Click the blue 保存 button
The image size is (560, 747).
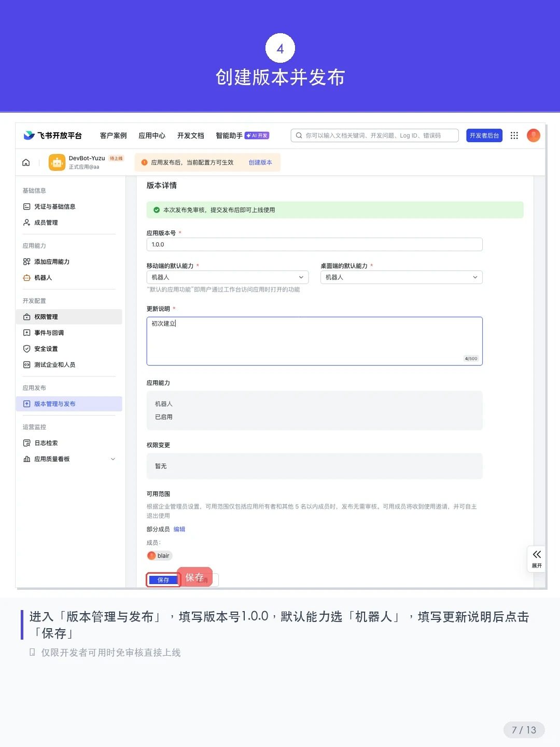[163, 580]
